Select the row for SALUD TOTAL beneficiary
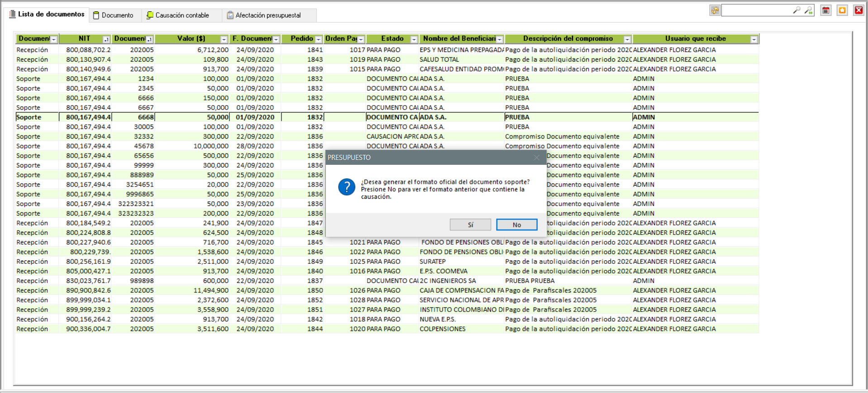This screenshot has width=868, height=393. coord(439,59)
